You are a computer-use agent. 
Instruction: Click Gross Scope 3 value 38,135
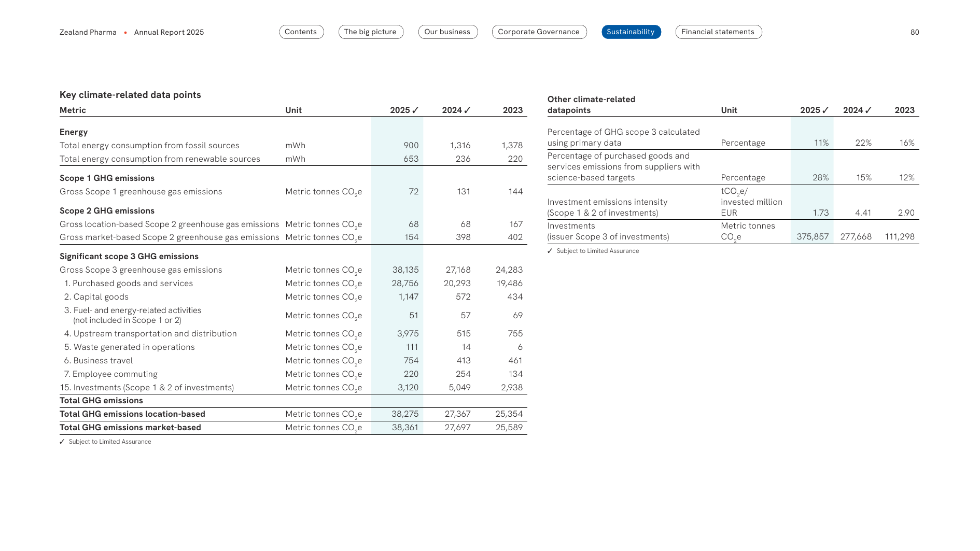click(x=405, y=270)
